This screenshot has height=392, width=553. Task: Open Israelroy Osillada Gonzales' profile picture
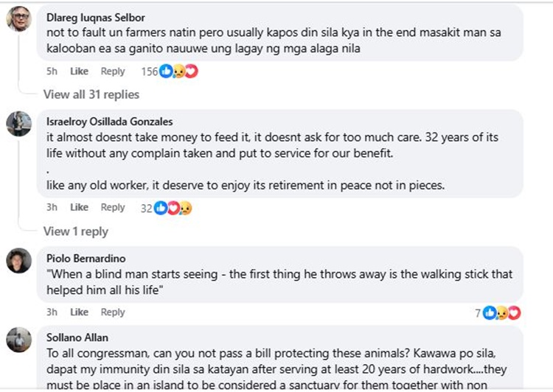[x=18, y=124]
